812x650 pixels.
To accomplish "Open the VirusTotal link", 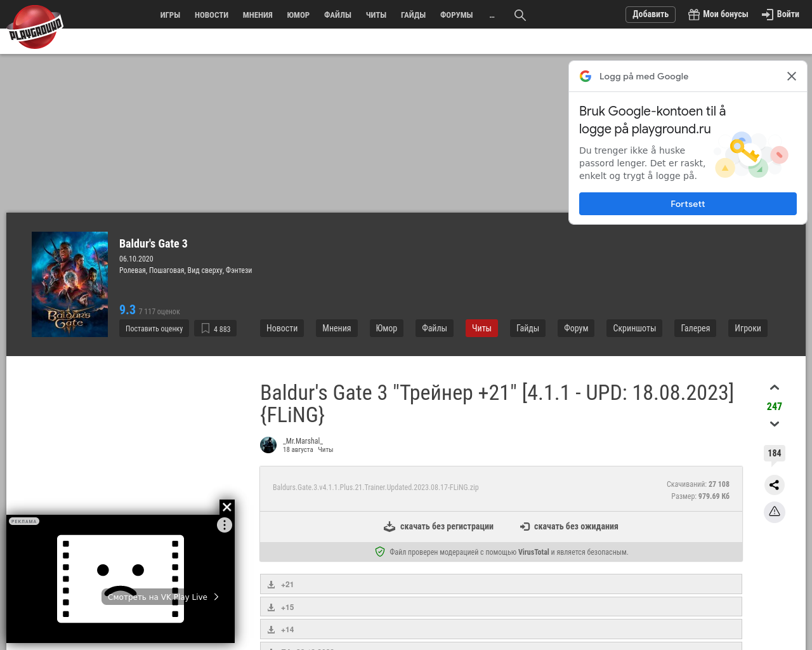I will pyautogui.click(x=534, y=552).
